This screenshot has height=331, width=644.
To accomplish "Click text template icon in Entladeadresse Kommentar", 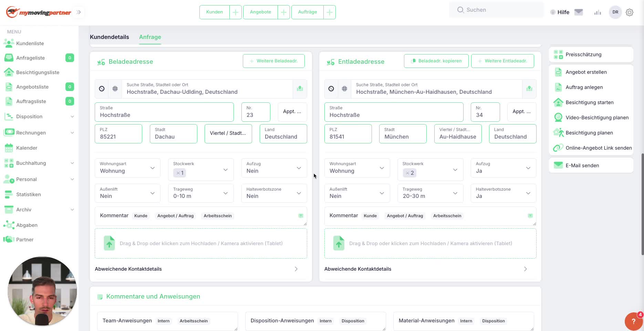I will [x=530, y=216].
